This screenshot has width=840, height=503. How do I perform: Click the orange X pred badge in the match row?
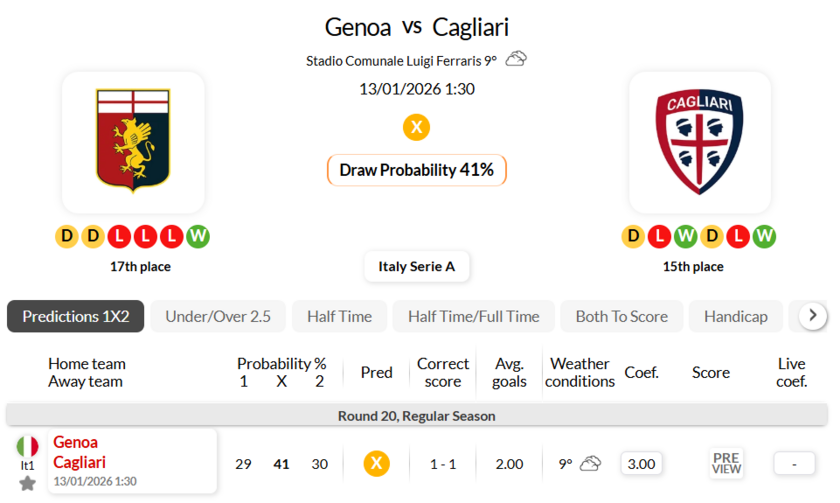(x=376, y=463)
